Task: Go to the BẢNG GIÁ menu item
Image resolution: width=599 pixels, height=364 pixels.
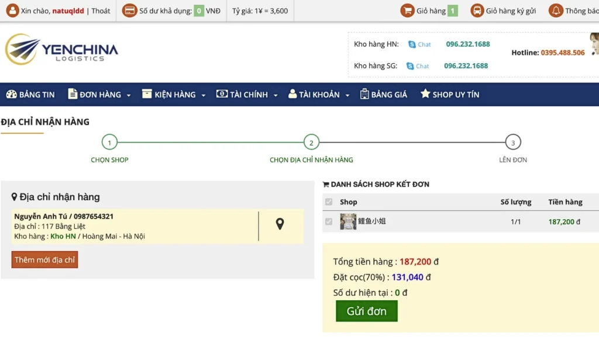Action: (x=384, y=95)
